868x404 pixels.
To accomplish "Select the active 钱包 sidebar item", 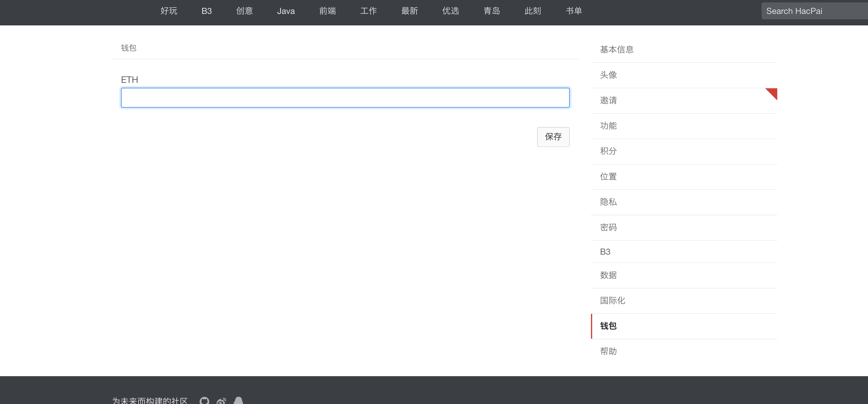I will pos(608,326).
